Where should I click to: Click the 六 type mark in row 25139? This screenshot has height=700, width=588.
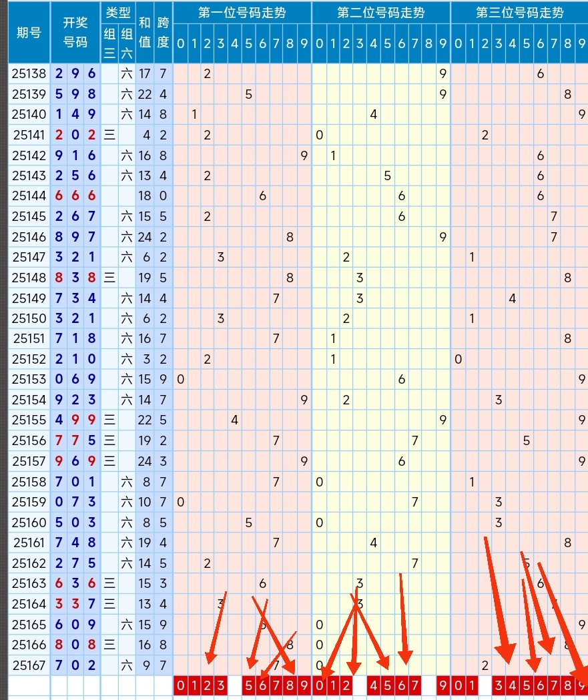coord(127,94)
